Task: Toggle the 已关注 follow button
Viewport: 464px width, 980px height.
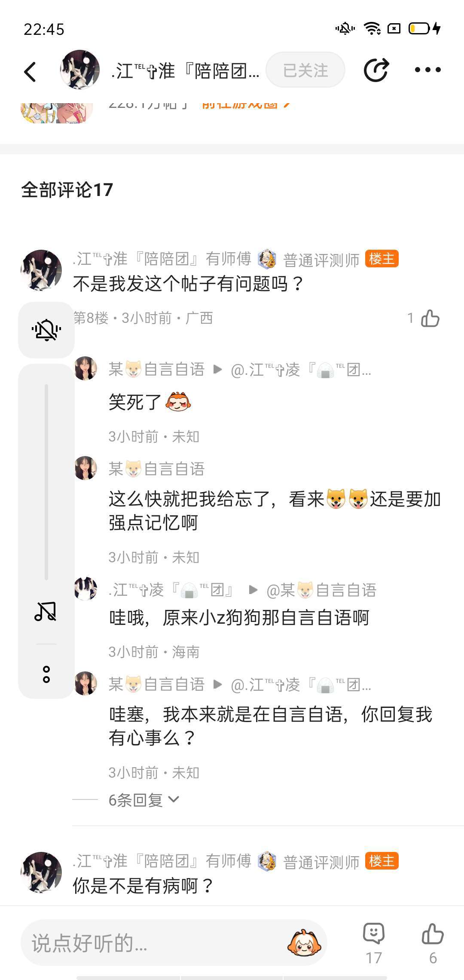Action: [x=305, y=70]
